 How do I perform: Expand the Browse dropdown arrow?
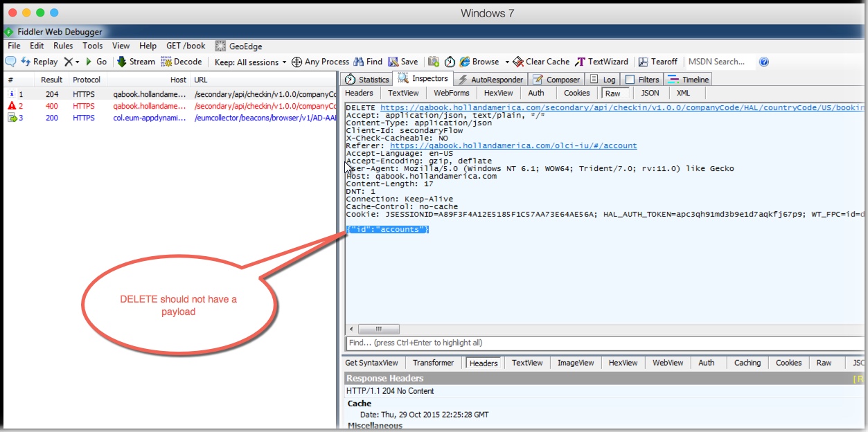click(507, 62)
